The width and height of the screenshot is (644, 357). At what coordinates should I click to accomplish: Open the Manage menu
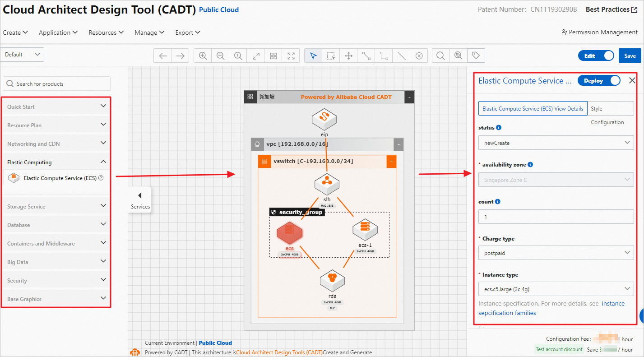click(149, 32)
